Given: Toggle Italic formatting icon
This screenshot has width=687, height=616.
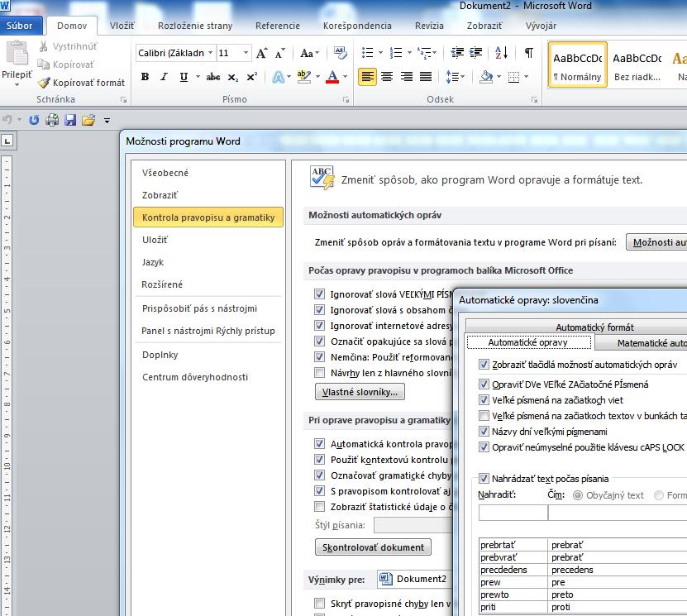Looking at the screenshot, I should point(164,77).
